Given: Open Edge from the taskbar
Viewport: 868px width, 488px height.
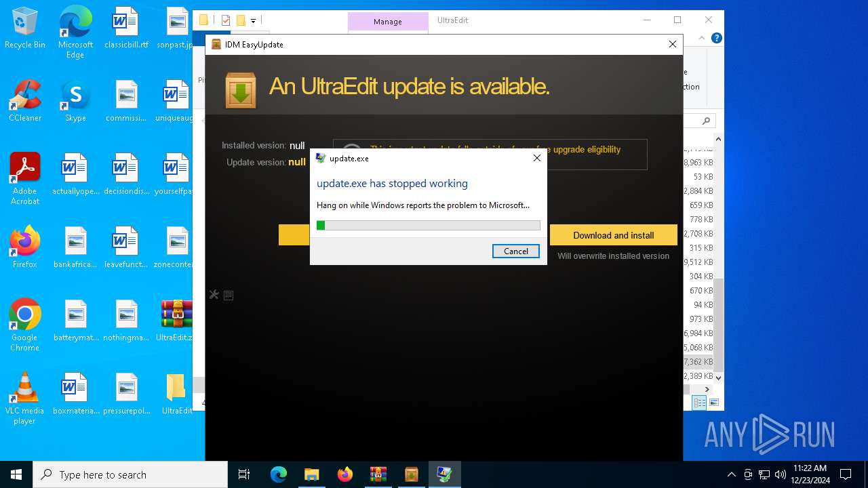Looking at the screenshot, I should click(x=279, y=474).
